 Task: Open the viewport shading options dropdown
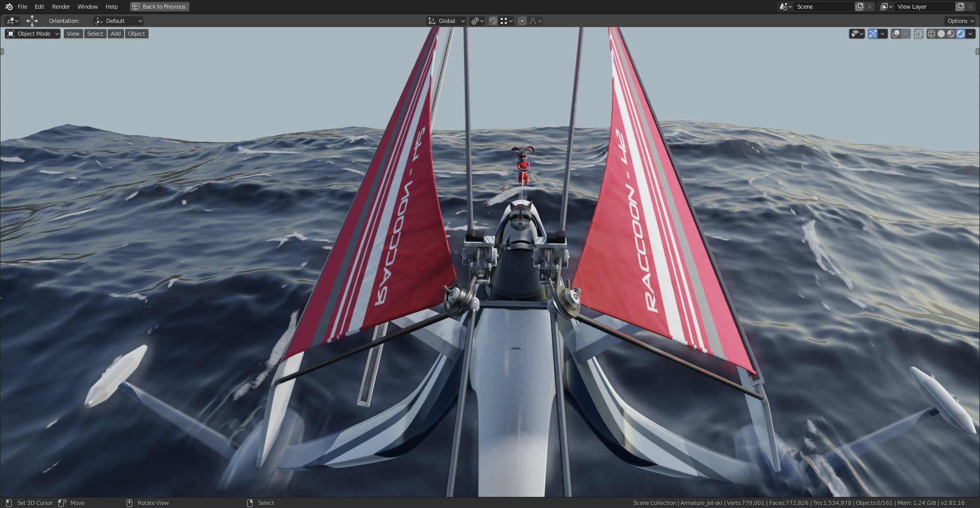(971, 34)
